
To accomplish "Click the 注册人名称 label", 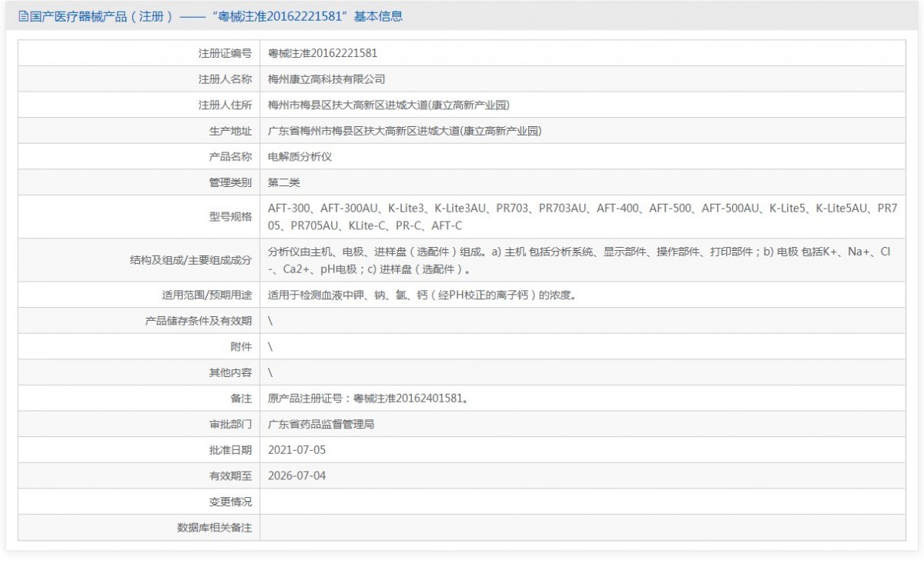I will [x=225, y=79].
